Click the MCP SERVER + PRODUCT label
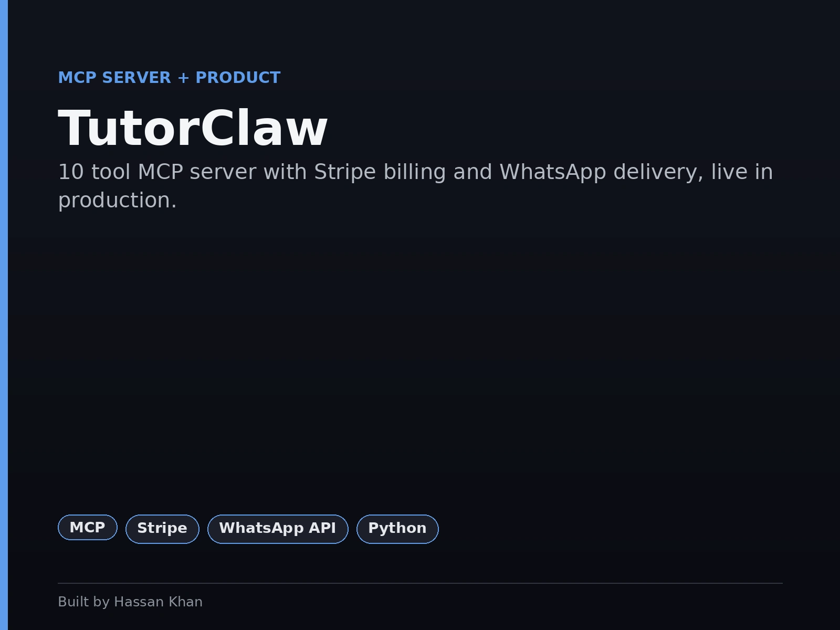 [169, 78]
